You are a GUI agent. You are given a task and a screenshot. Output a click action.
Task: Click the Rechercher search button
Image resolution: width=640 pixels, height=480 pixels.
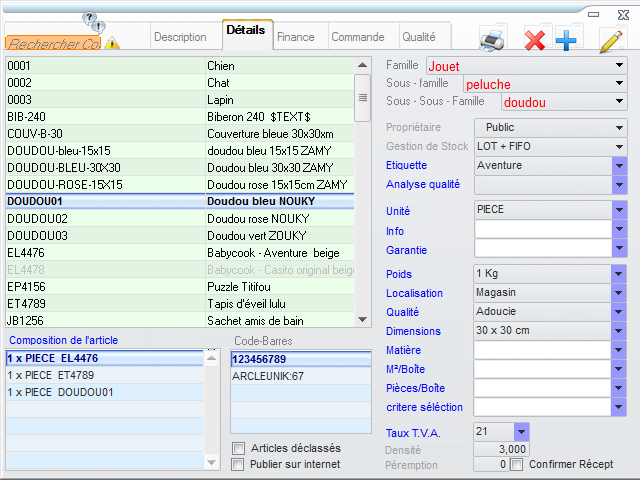click(53, 43)
